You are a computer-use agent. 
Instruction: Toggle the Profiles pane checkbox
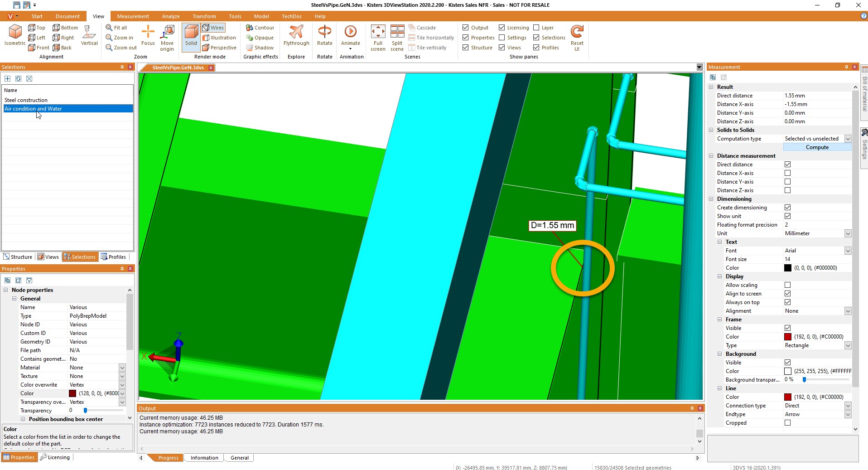point(536,48)
